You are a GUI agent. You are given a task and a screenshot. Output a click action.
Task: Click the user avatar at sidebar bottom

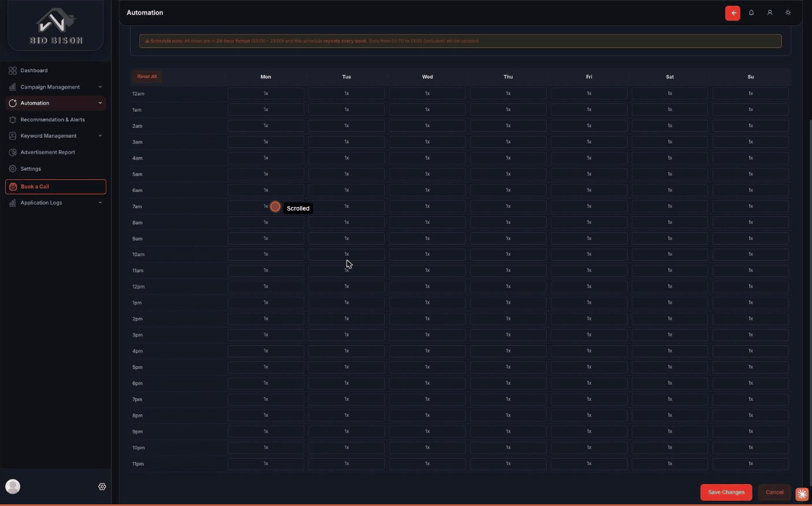[x=13, y=486]
